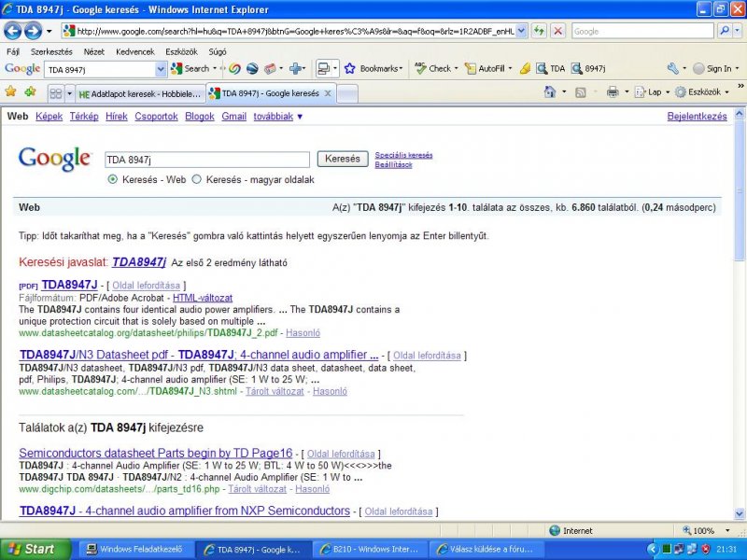Click the Favorites Center star icon
Screen dimensions: 747x560
[10, 91]
